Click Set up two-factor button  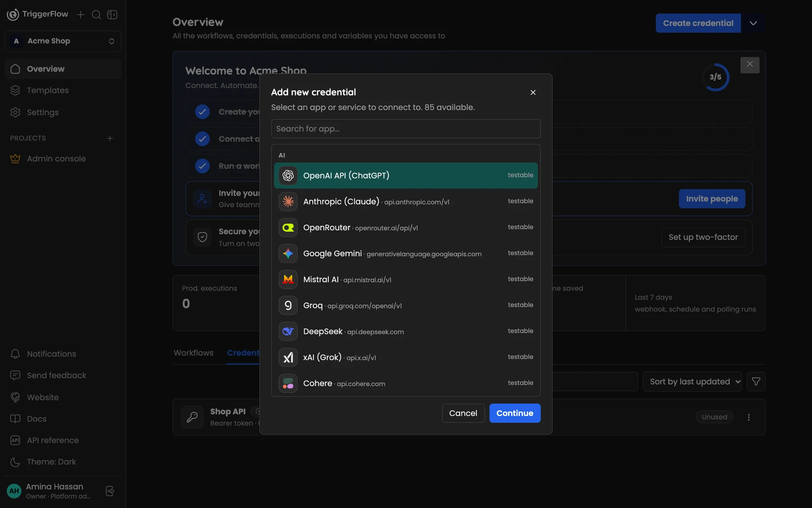[x=703, y=237]
